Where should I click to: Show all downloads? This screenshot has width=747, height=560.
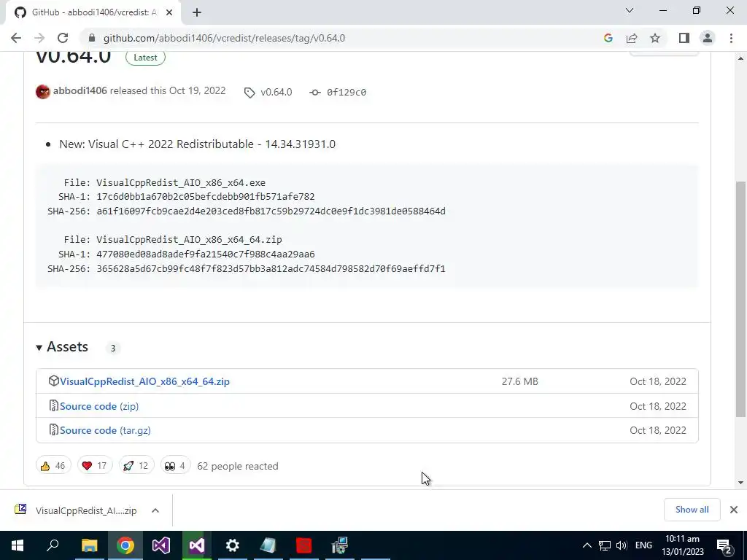(x=692, y=510)
